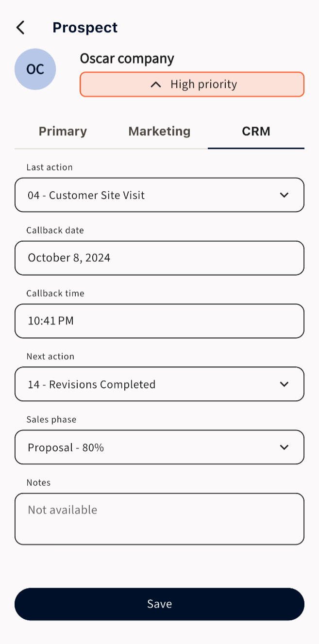
Task: Expand the 14 - Revisions Completed dropdown
Action: click(x=159, y=384)
